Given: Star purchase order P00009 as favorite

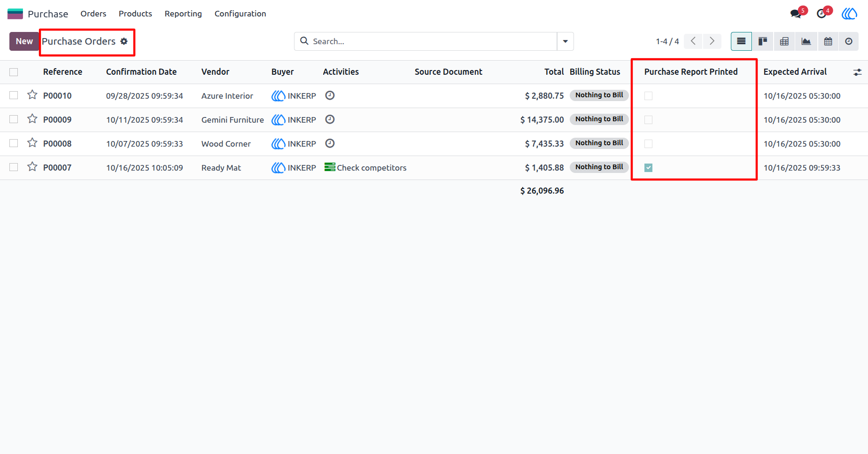Looking at the screenshot, I should pos(32,119).
